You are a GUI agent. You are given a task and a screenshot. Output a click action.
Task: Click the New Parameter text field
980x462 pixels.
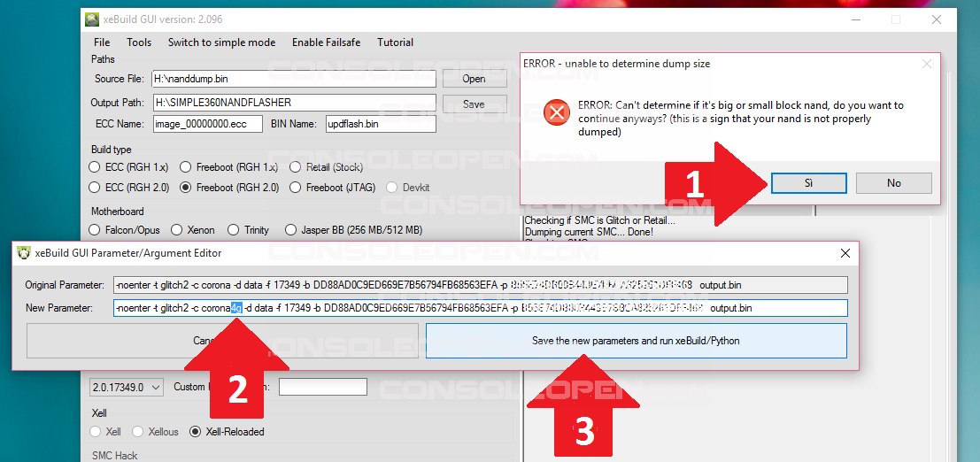480,308
